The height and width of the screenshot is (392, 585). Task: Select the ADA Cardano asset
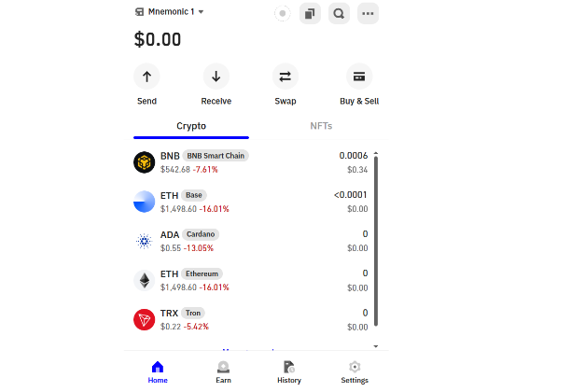point(250,241)
